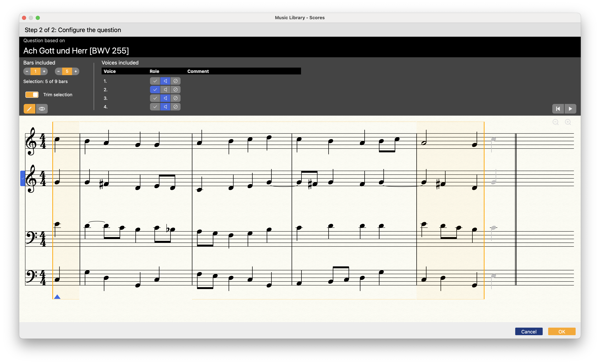600x364 pixels.
Task: Confirm with the OK button
Action: [x=562, y=331]
